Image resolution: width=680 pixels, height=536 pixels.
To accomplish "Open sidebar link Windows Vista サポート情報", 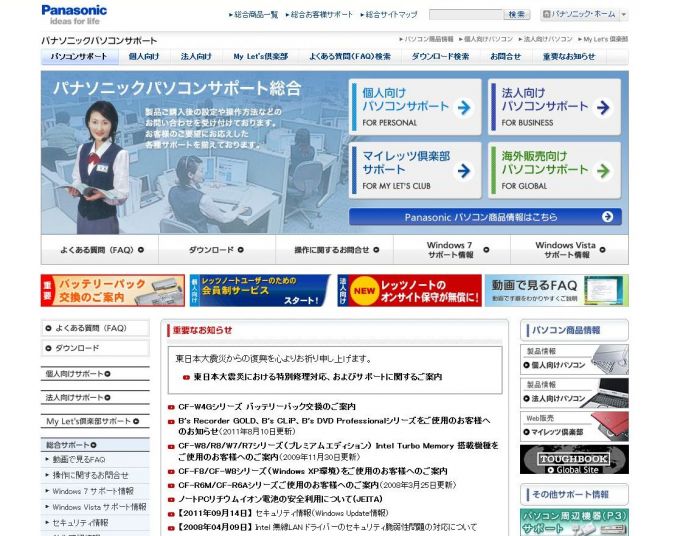I will (99, 507).
